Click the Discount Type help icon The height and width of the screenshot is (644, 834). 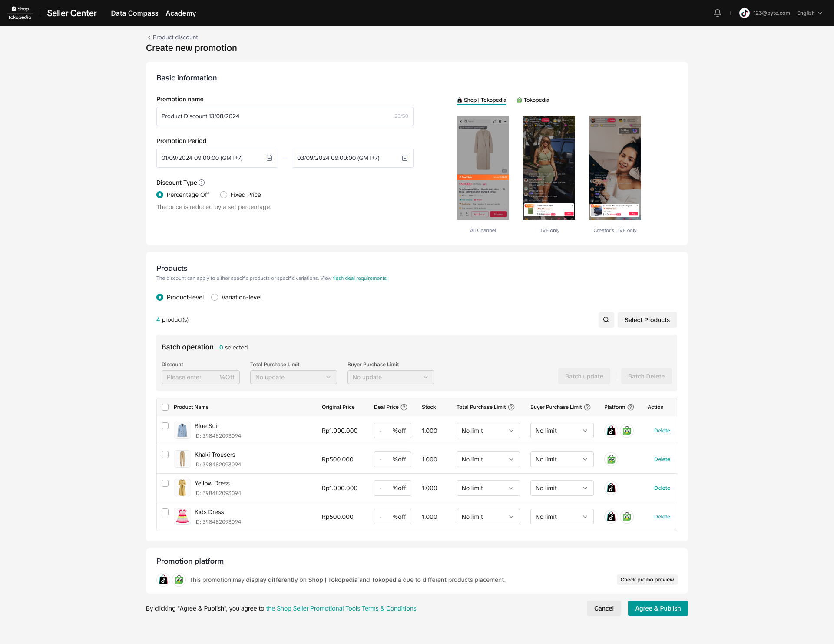(202, 183)
